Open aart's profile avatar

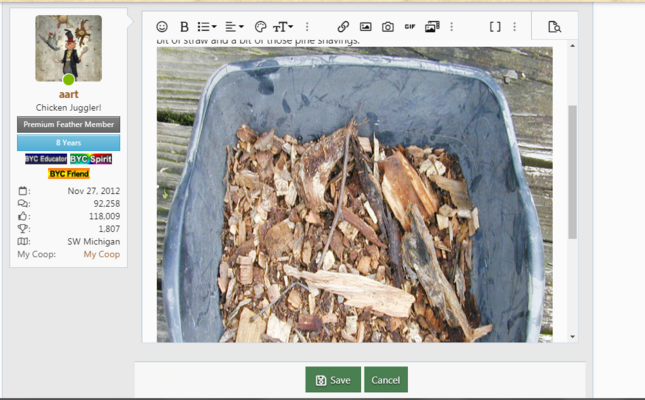68,48
